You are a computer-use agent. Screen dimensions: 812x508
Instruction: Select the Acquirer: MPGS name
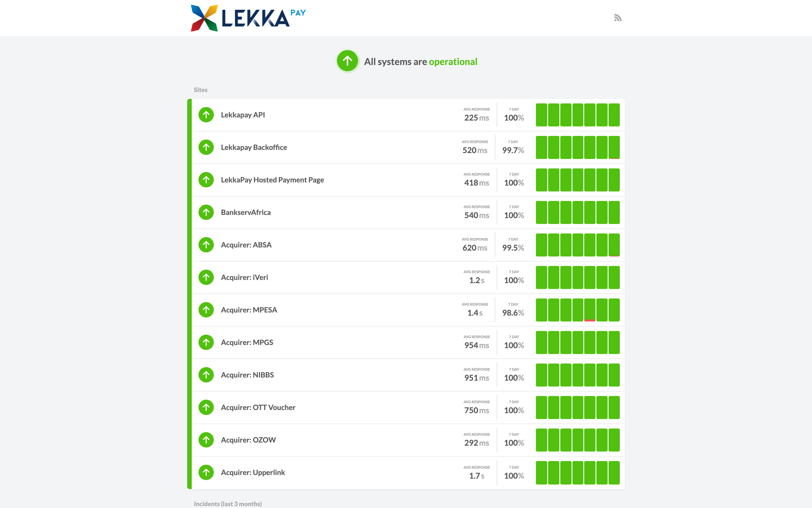point(247,342)
